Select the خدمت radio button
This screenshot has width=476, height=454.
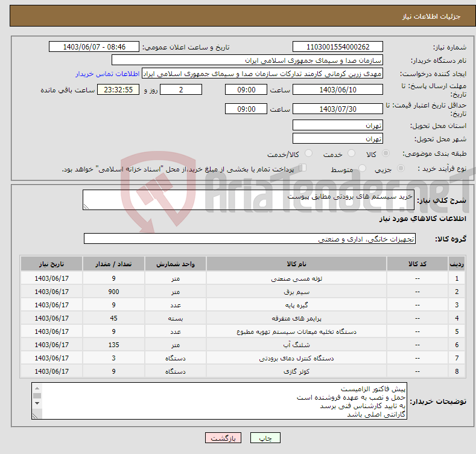(351, 153)
